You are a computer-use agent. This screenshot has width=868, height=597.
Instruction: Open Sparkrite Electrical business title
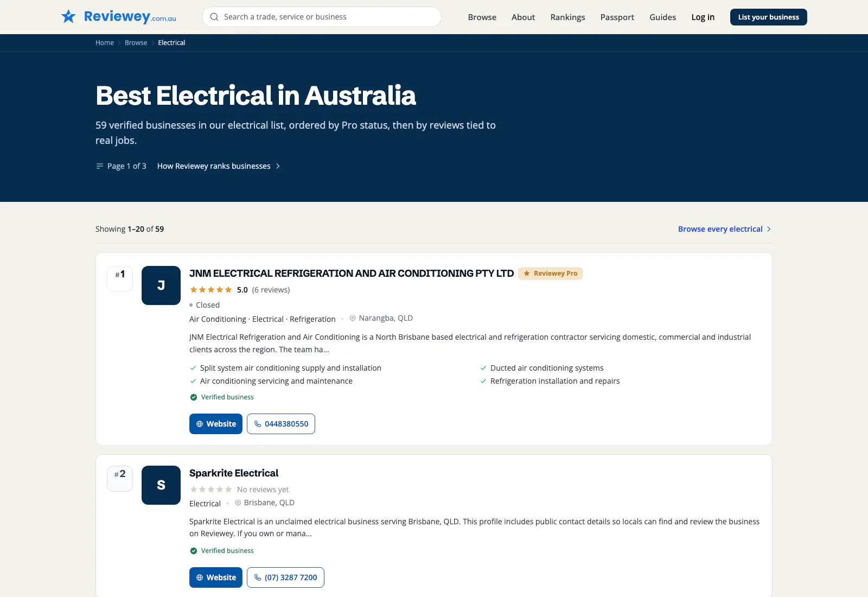234,473
